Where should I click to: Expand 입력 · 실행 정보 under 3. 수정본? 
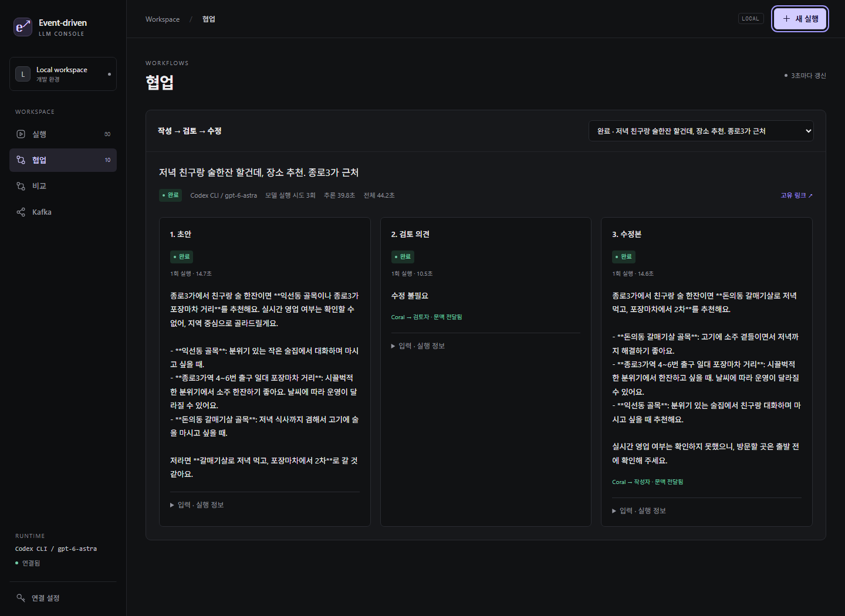pos(639,511)
